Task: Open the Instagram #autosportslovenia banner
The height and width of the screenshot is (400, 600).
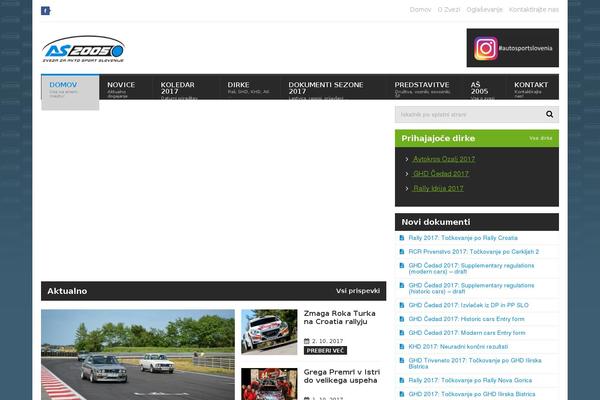Action: [x=512, y=48]
